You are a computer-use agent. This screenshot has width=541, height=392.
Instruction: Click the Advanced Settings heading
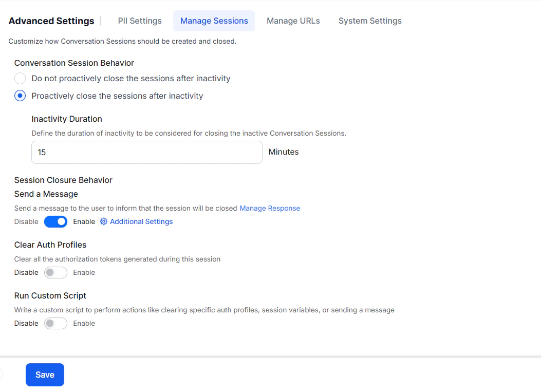pyautogui.click(x=51, y=21)
